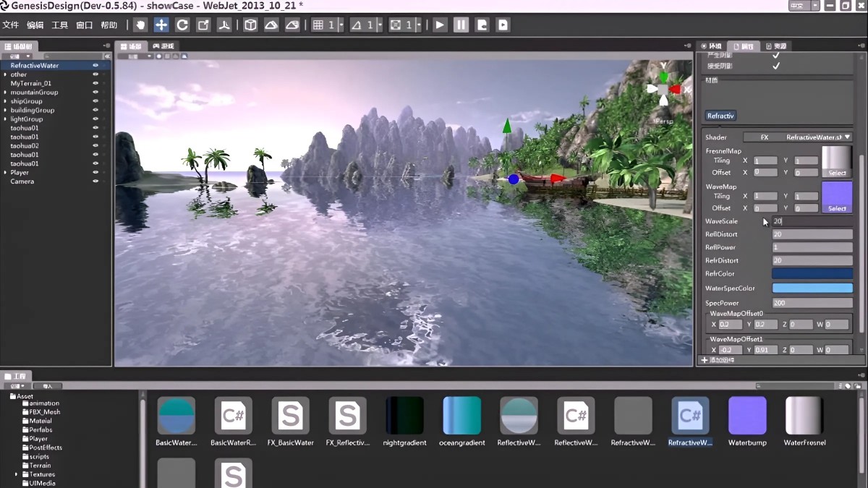
Task: Hide the Camera object via eye icon
Action: [95, 181]
